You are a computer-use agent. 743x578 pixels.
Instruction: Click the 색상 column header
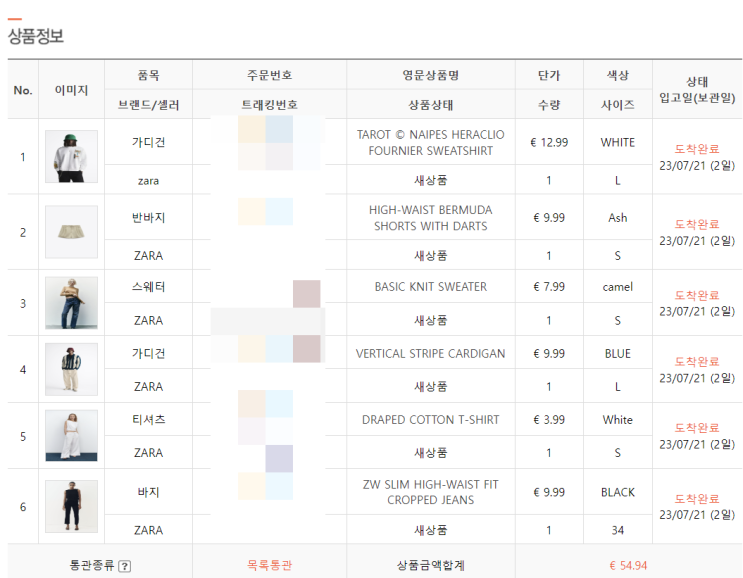(x=618, y=75)
